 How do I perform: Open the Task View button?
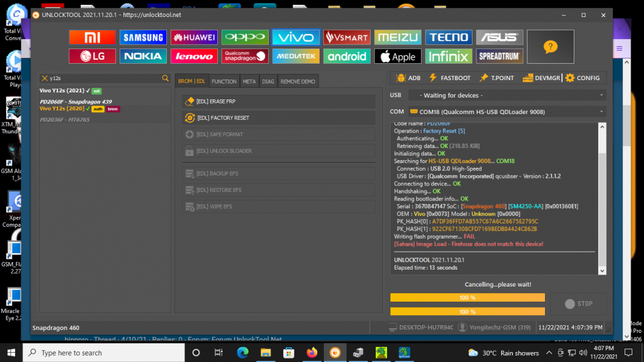click(218, 353)
